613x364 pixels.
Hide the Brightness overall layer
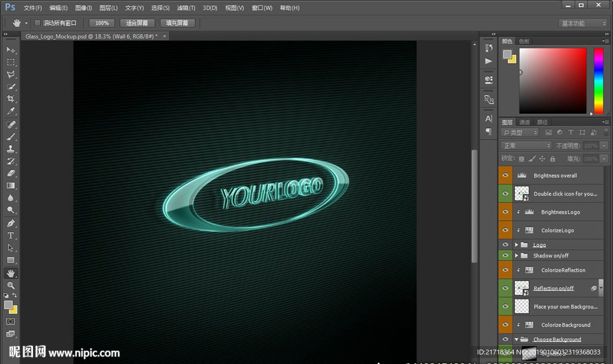(x=506, y=175)
